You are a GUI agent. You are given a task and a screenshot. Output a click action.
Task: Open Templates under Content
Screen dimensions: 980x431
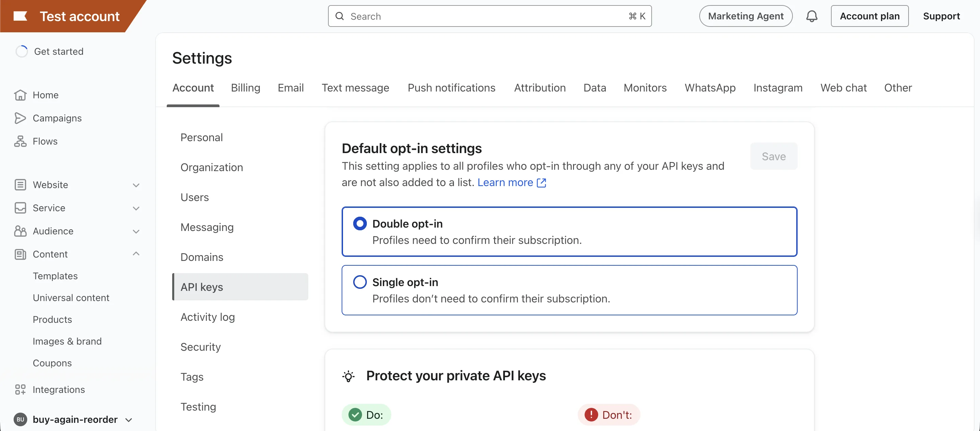tap(55, 276)
